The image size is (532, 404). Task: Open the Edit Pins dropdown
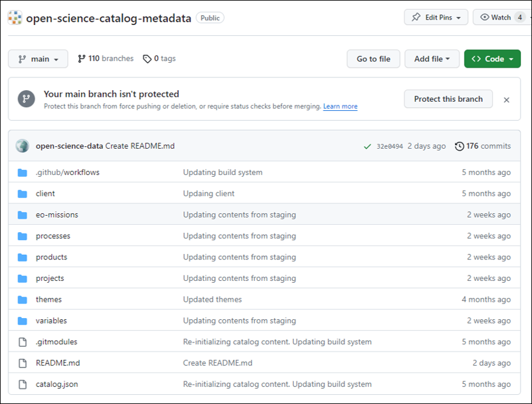436,17
